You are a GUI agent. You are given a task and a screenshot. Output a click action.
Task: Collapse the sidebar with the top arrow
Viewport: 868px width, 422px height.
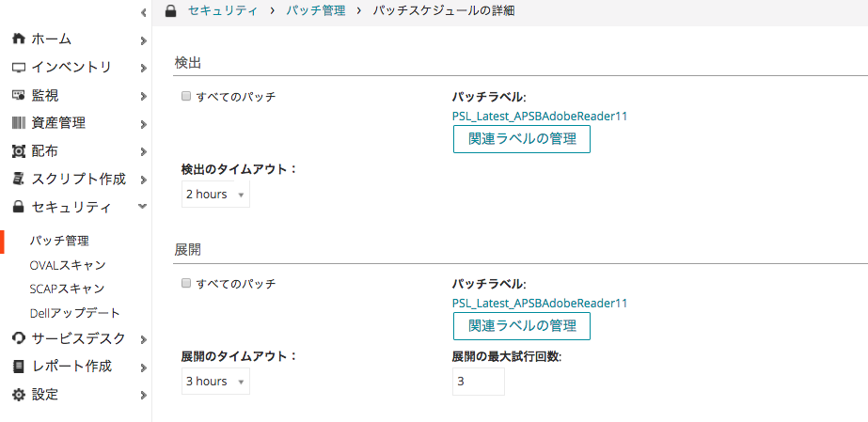[143, 12]
